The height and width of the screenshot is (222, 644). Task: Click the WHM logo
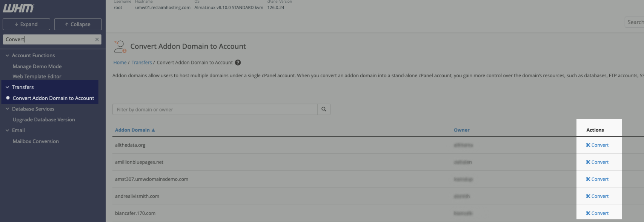pyautogui.click(x=18, y=8)
